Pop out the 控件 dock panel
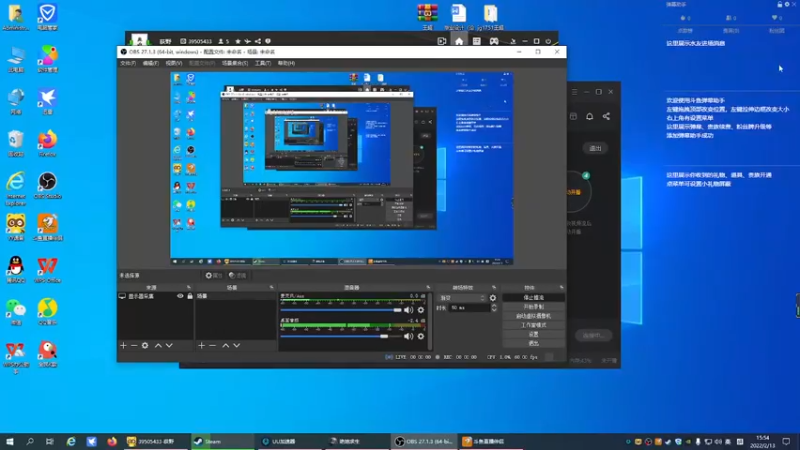The height and width of the screenshot is (450, 800). tap(561, 288)
